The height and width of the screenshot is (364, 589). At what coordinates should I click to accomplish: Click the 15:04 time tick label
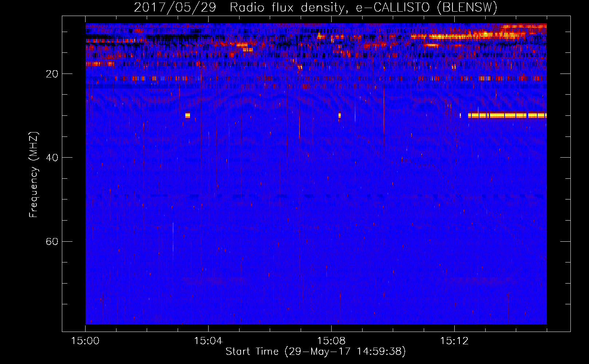tap(208, 341)
